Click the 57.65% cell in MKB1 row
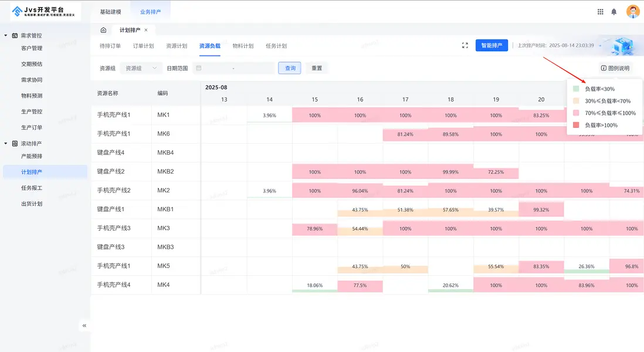The height and width of the screenshot is (352, 644). click(450, 210)
